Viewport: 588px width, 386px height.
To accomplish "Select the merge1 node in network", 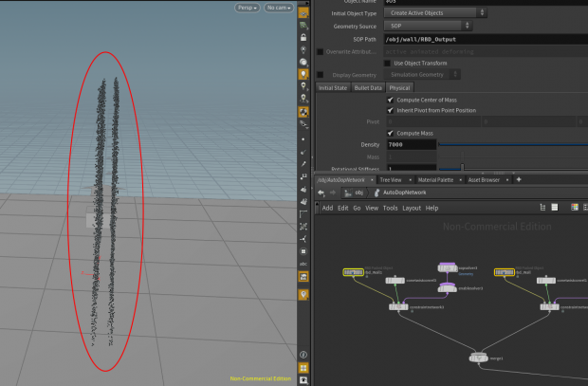I will pyautogui.click(x=479, y=358).
